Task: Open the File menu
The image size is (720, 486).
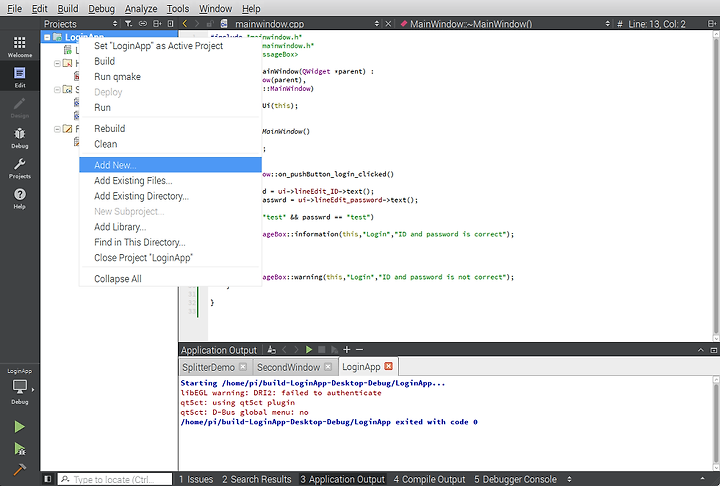Action: click(14, 8)
